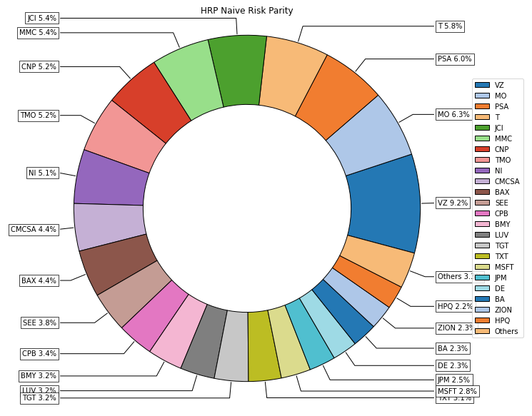Click the legend text entry HPQ

pos(502,320)
